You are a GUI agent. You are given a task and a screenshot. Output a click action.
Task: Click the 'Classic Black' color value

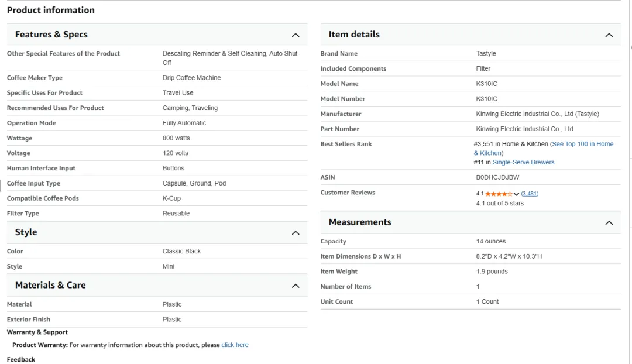181,251
